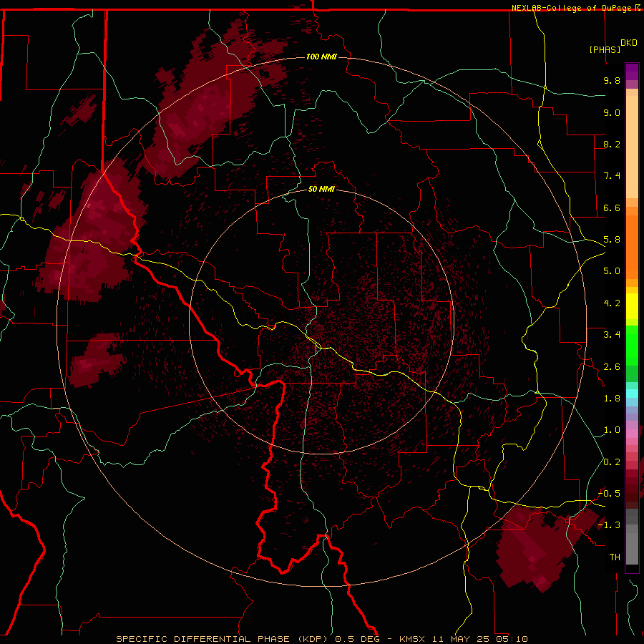Select the 5.0 legend value

coord(612,271)
